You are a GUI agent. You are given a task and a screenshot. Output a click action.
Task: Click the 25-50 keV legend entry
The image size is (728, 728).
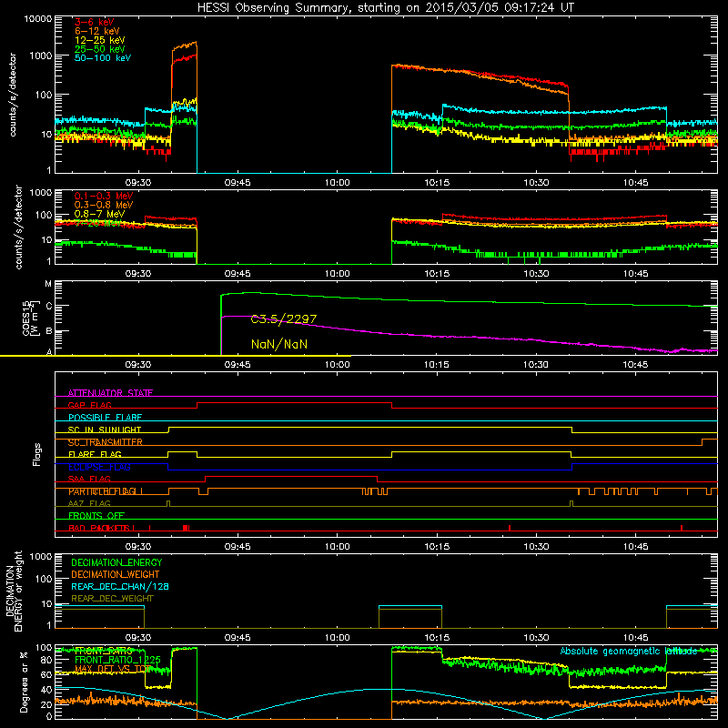(x=99, y=49)
